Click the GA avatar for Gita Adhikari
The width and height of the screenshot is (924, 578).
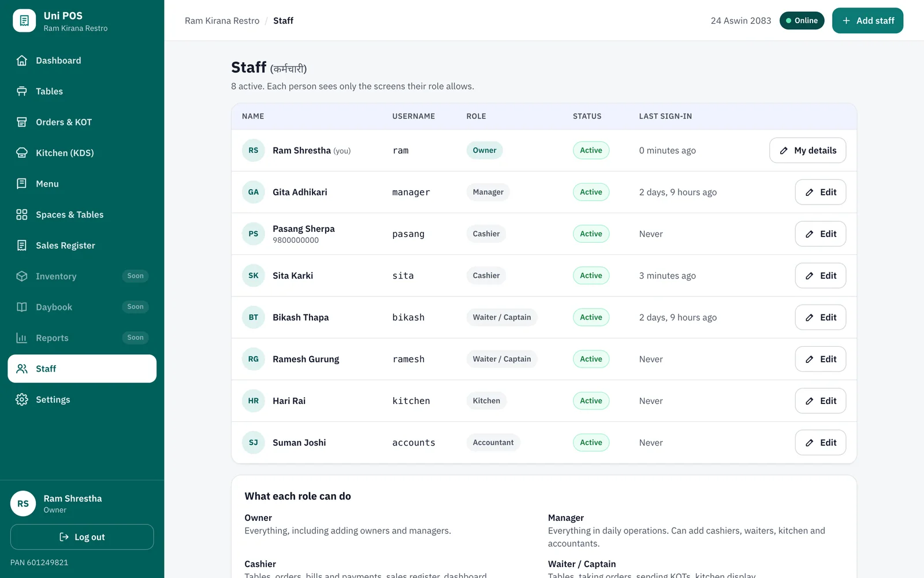[254, 192]
